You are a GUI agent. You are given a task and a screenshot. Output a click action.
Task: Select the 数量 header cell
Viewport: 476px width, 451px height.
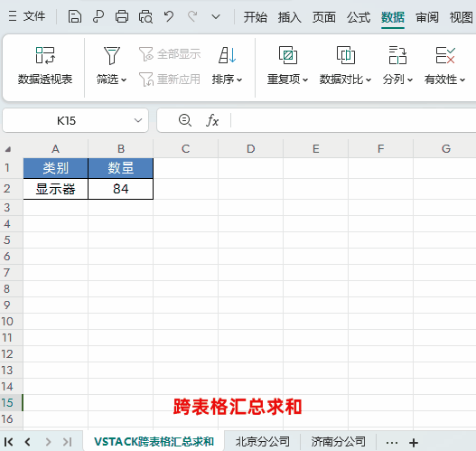(121, 168)
